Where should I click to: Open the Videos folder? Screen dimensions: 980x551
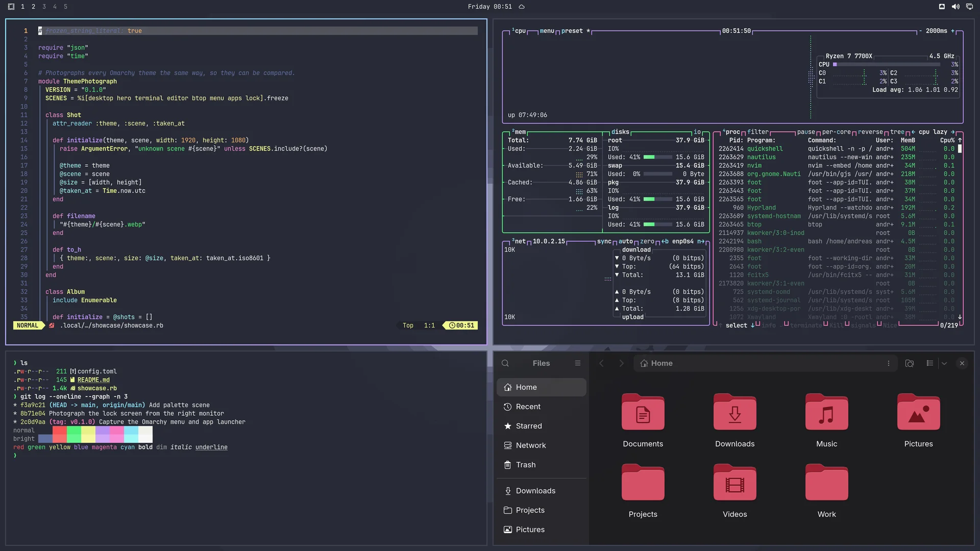[x=735, y=491]
